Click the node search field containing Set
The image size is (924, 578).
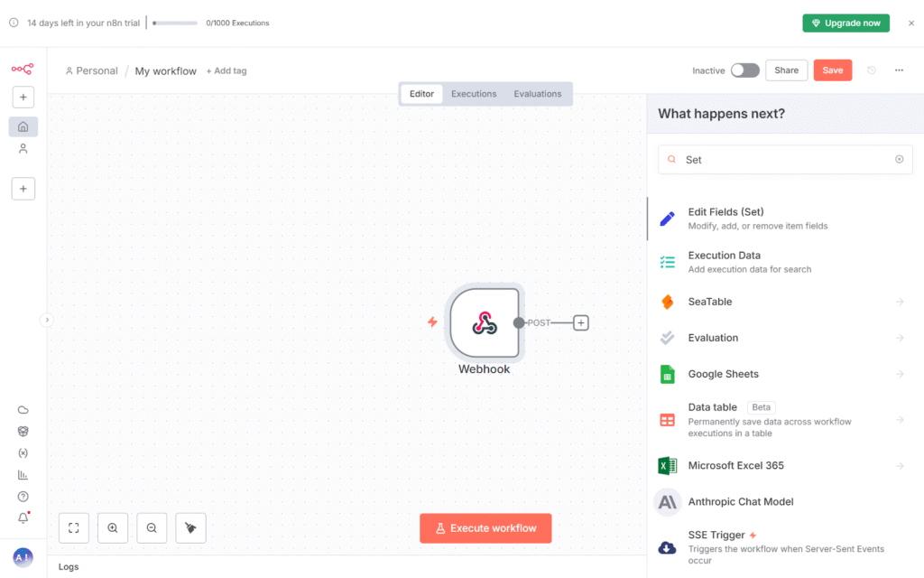coord(783,160)
